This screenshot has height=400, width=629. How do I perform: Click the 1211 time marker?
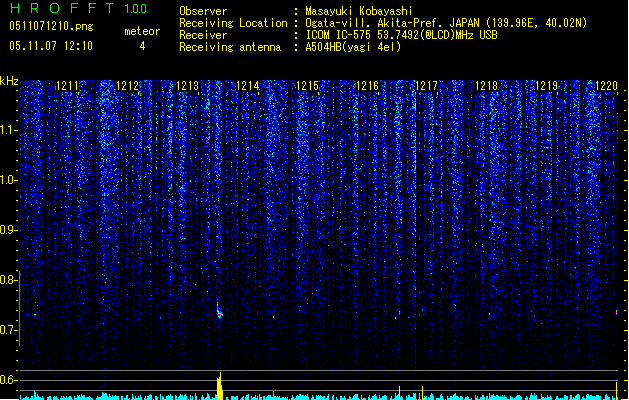(x=67, y=86)
